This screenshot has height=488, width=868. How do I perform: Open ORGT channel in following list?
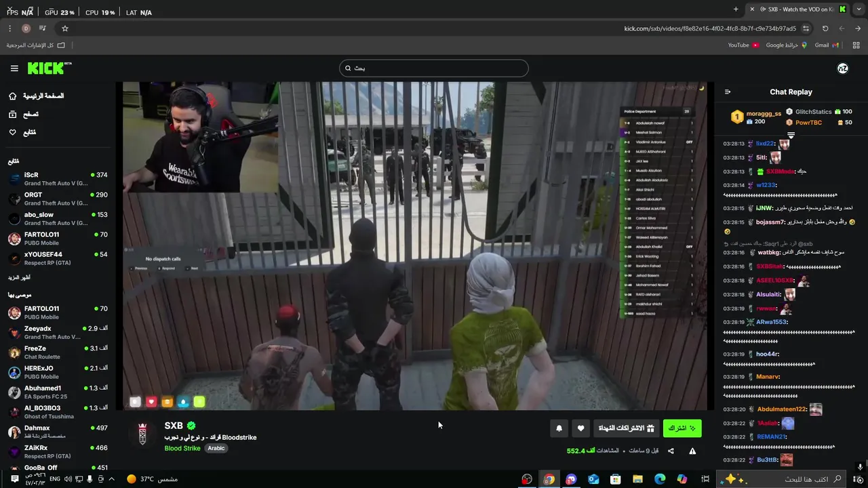click(x=58, y=199)
